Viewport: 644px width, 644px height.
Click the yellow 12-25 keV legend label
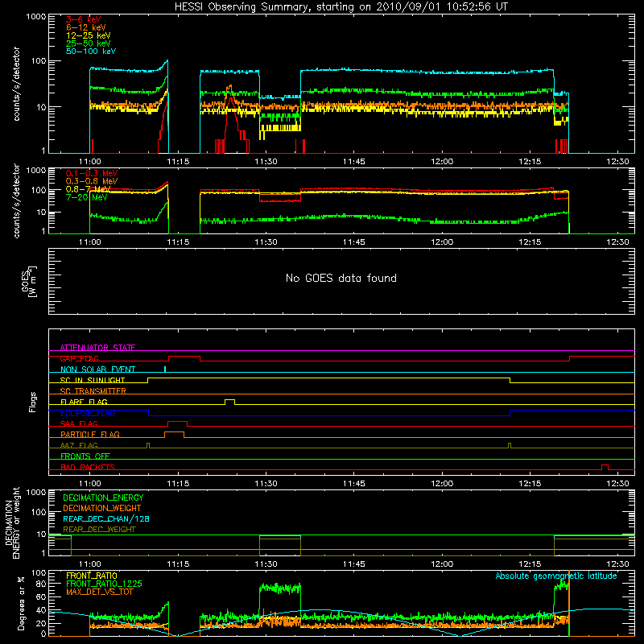click(89, 35)
